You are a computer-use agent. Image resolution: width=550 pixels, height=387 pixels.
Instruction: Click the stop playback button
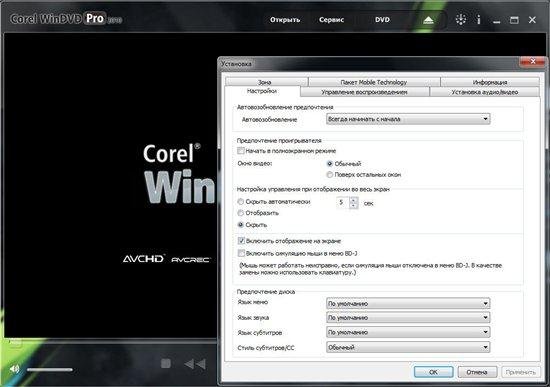[x=166, y=363]
